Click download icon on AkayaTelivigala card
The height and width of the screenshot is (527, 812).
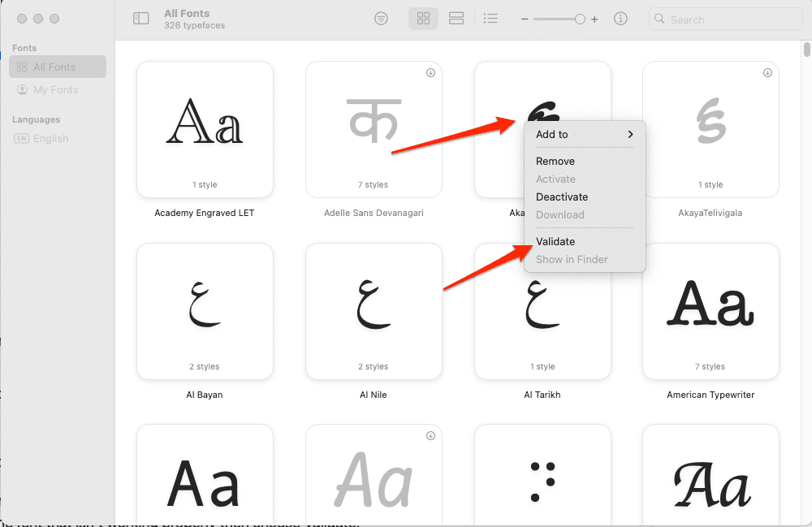click(767, 73)
